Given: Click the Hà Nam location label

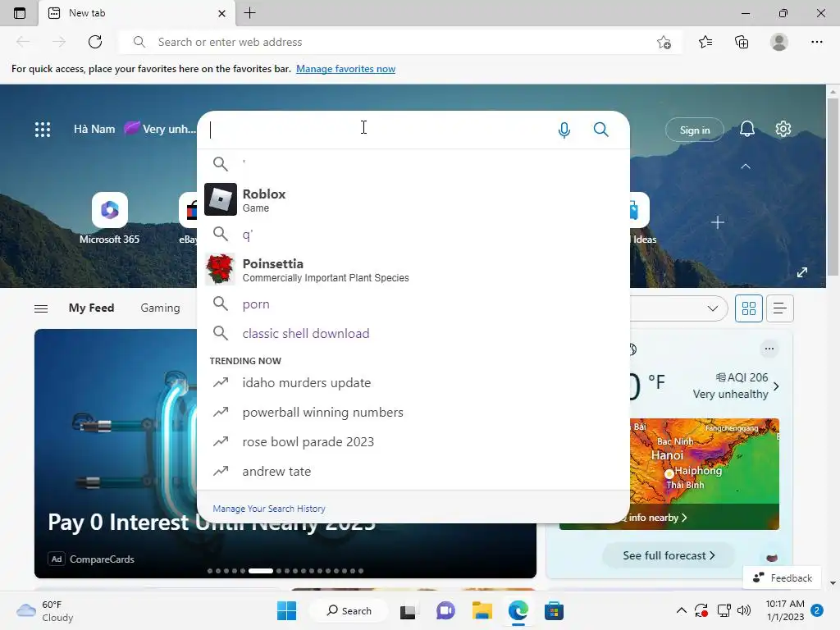Looking at the screenshot, I should (x=94, y=129).
